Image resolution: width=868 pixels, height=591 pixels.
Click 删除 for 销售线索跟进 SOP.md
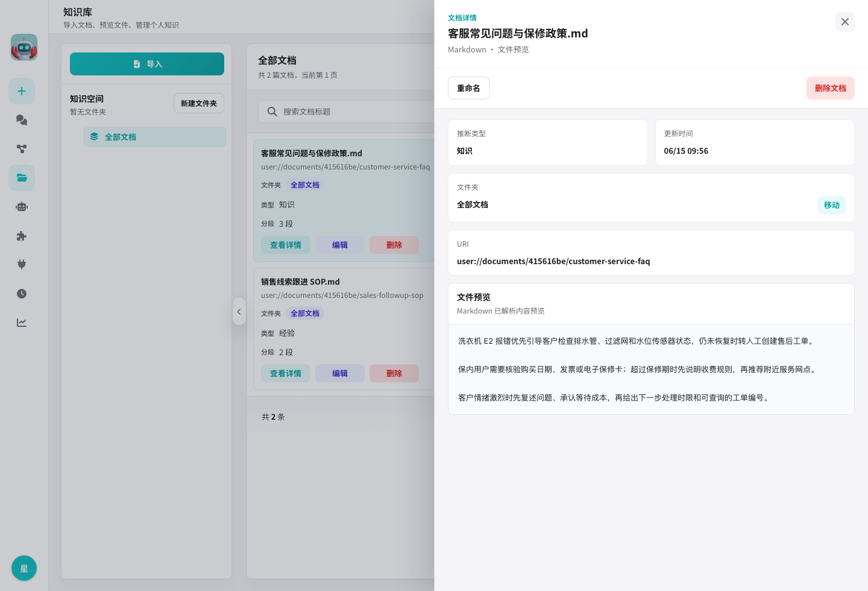coord(394,373)
